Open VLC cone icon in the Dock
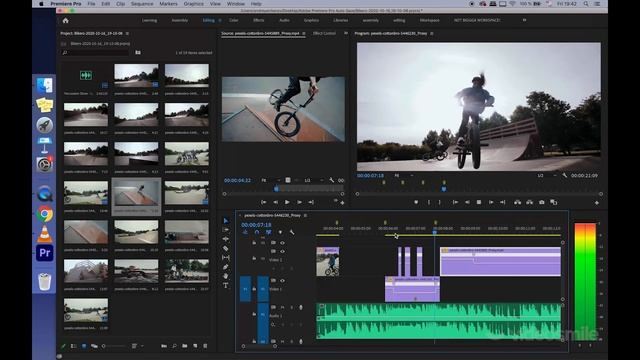640x360 pixels. [44, 234]
